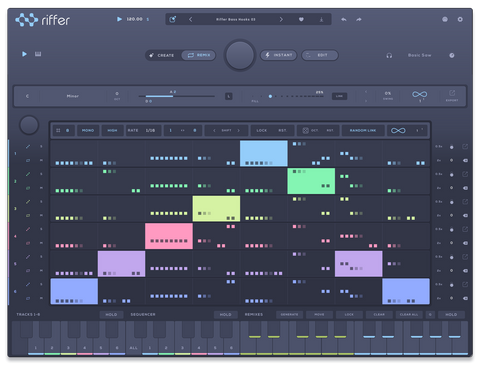Open the settings gear icon
Screen dimensions: 480x365
[x=460, y=19]
